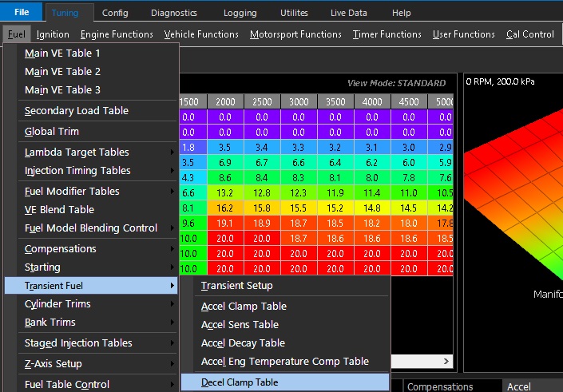Click cell 7.8 in the 4500 column
The image size is (563, 392).
click(409, 178)
